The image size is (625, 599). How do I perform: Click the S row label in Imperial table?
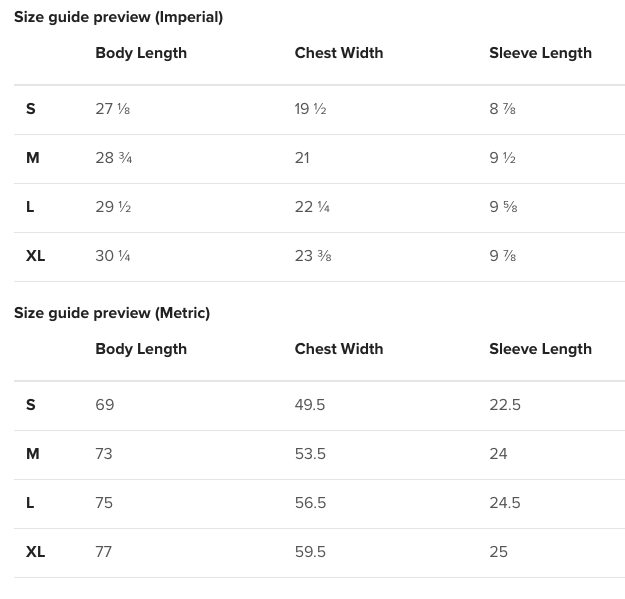tap(31, 109)
